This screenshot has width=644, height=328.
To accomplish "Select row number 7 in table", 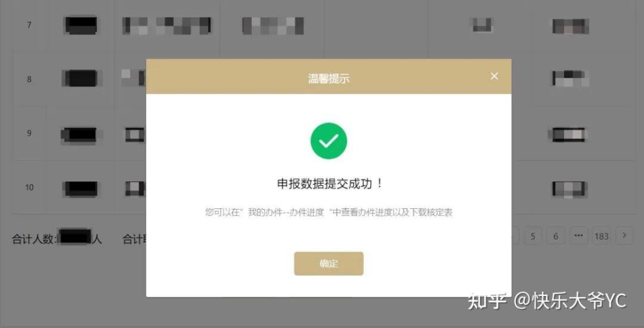I will [x=29, y=25].
